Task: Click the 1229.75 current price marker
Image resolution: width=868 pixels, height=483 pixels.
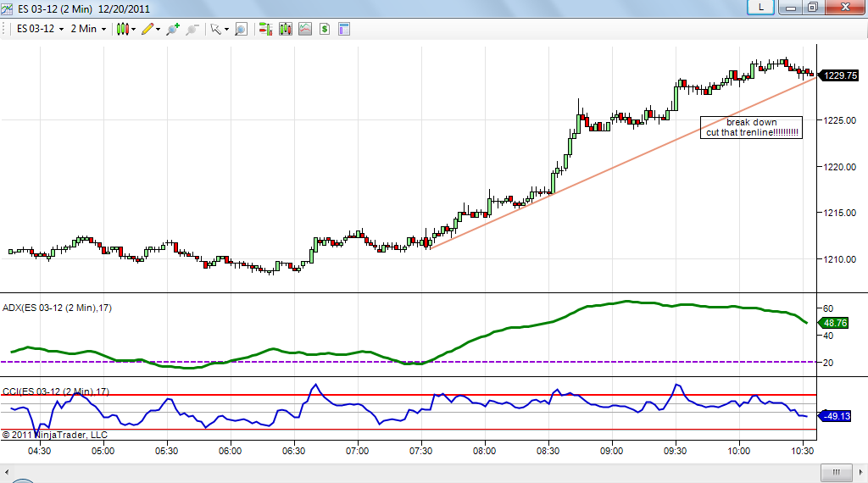Action: click(x=838, y=75)
